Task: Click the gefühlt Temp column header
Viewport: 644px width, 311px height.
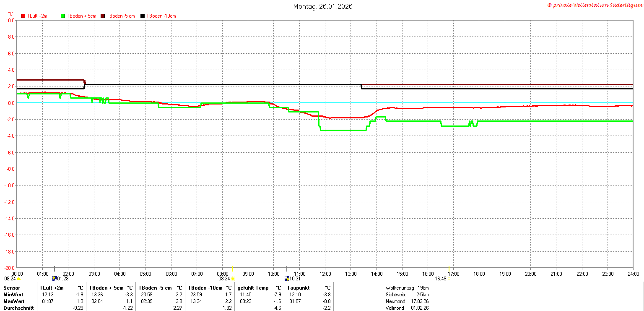Action: [253, 288]
